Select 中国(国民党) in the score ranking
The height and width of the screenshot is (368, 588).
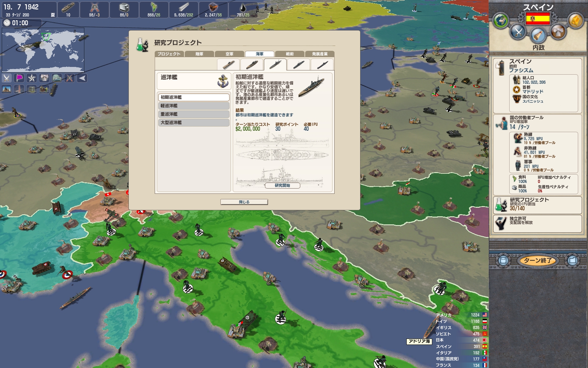(461, 359)
